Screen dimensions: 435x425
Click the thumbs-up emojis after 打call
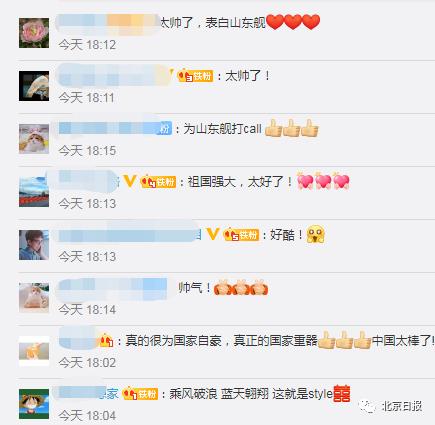[292, 128]
